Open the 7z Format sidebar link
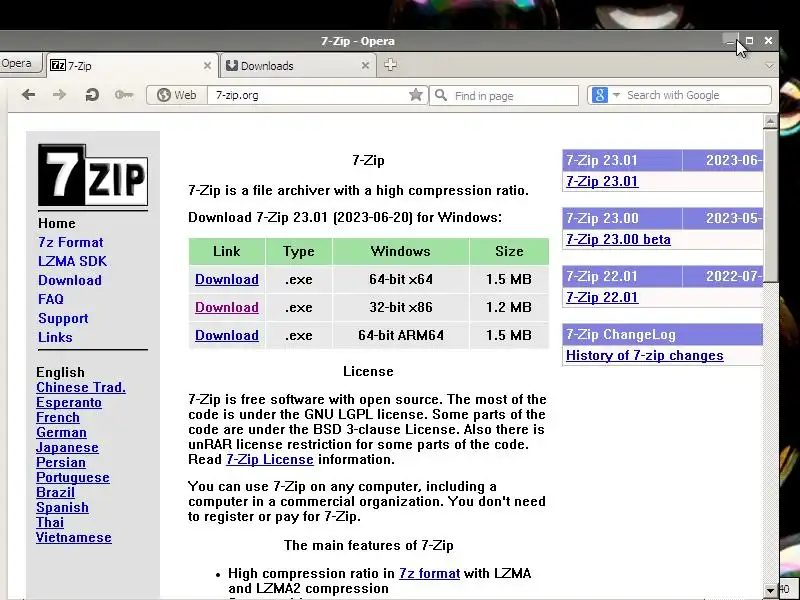This screenshot has height=600, width=800. pos(70,242)
